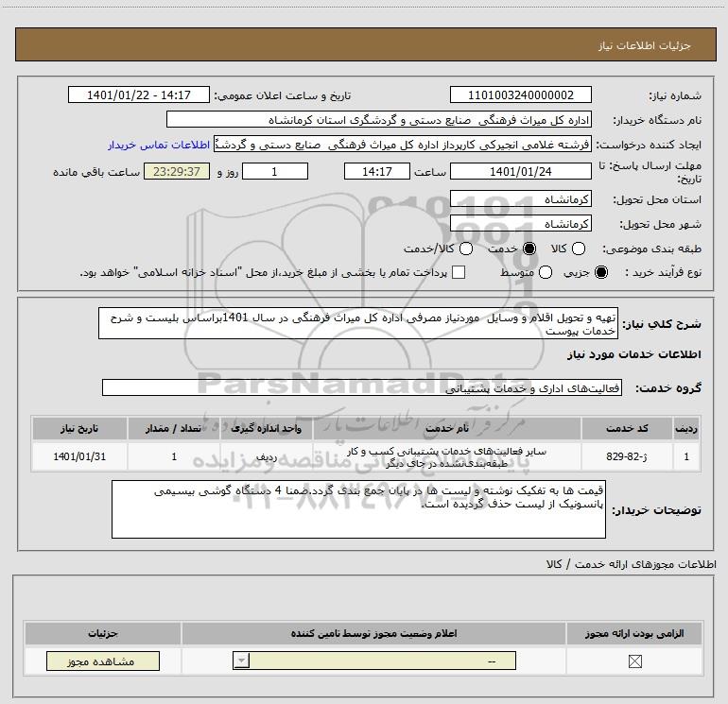Click the announcement date field 1401/01/22 - 14:17

[139, 94]
